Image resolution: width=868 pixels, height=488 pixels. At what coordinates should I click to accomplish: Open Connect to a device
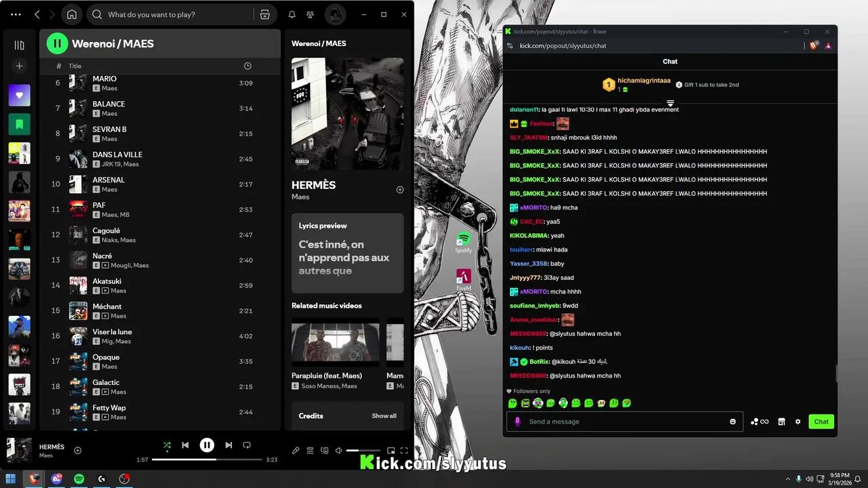pos(324,451)
